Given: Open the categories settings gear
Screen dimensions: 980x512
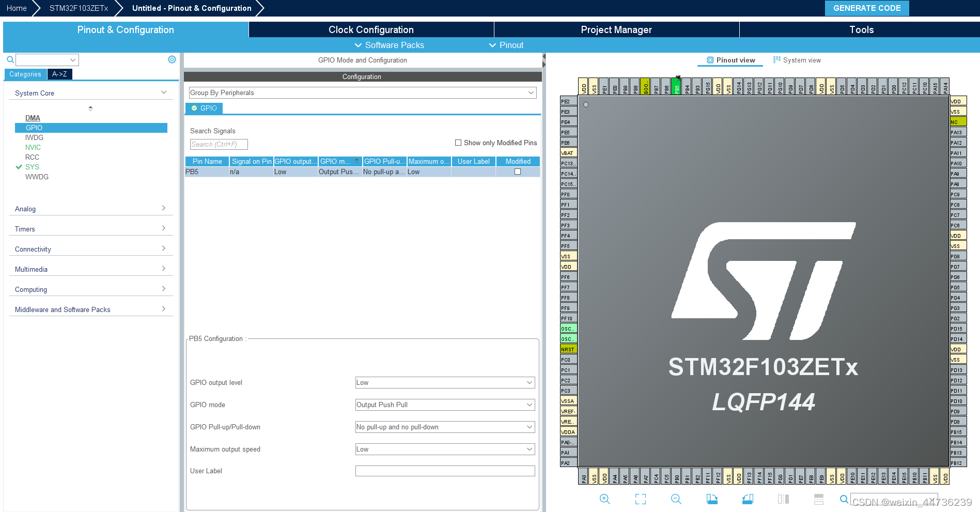Looking at the screenshot, I should pos(172,59).
